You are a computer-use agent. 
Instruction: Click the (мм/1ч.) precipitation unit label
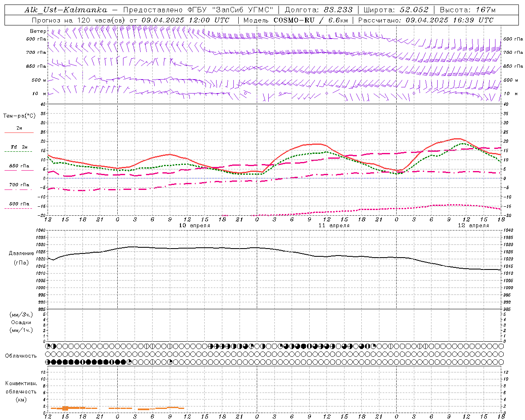pyautogui.click(x=21, y=330)
